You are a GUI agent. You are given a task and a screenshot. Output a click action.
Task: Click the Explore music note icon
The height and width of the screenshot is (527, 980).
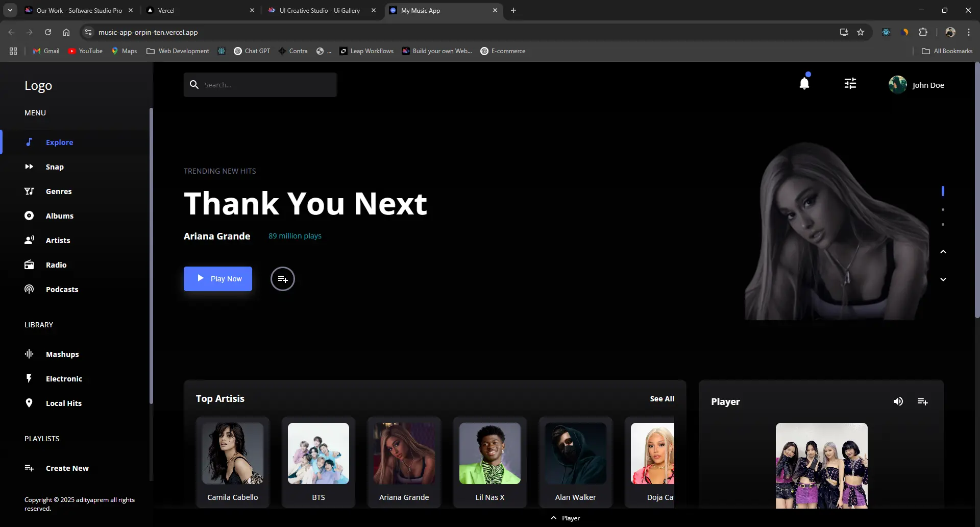click(x=29, y=142)
